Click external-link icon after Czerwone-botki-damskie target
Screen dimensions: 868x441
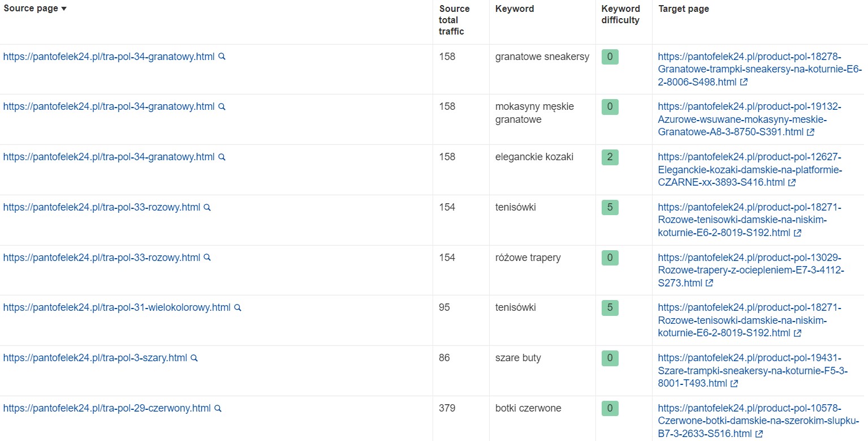coord(759,434)
